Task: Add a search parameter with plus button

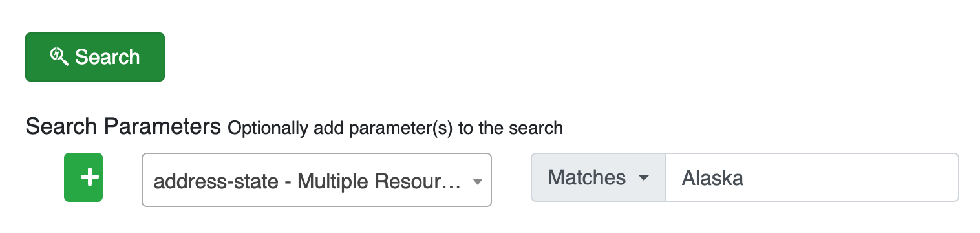Action: pos(83,177)
